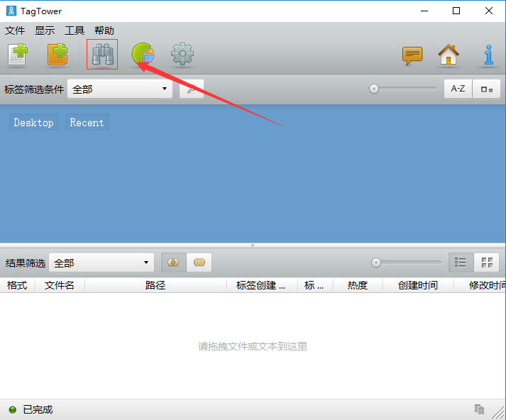The height and width of the screenshot is (420, 506).
Task: Select the union result filter toggle
Action: point(199,262)
